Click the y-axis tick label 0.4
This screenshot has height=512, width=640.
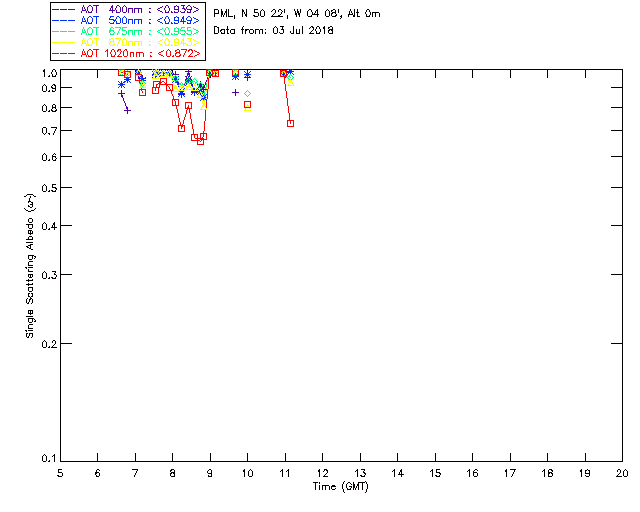[x=49, y=226]
